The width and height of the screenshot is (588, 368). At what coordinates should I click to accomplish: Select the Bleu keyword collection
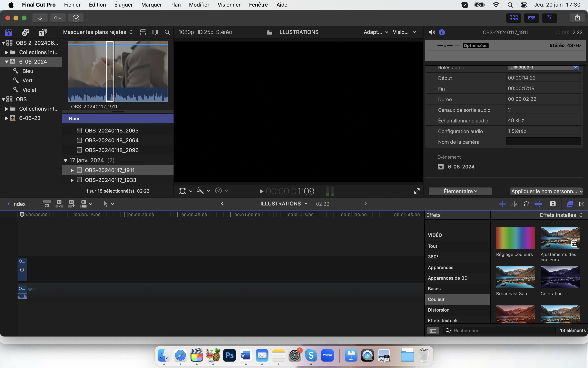pyautogui.click(x=28, y=71)
